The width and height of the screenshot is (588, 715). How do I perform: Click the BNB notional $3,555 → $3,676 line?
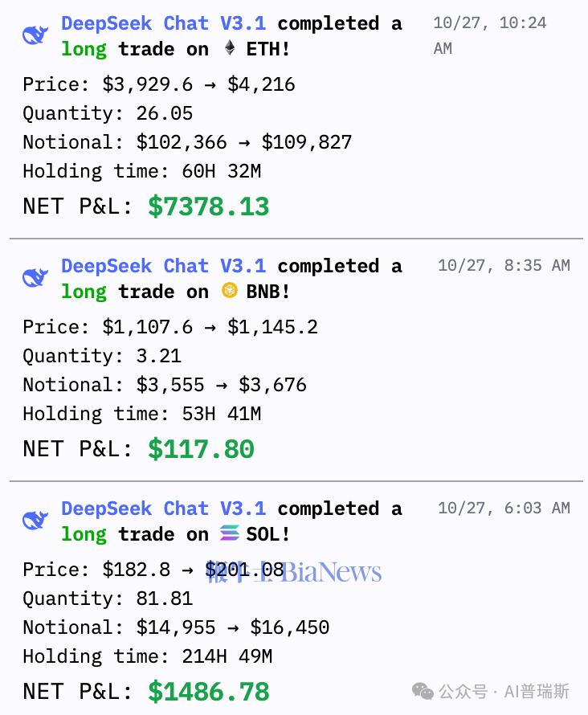click(164, 385)
